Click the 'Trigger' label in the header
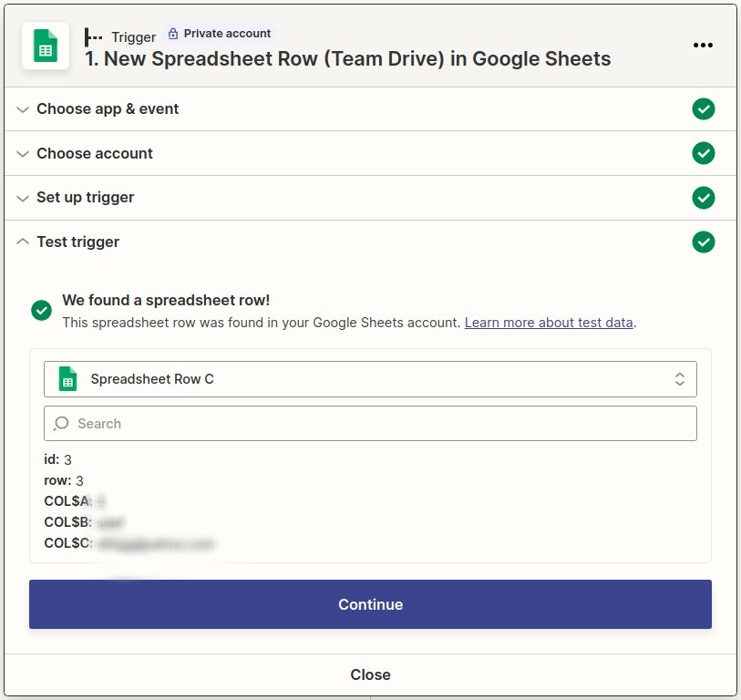Image resolution: width=741 pixels, height=700 pixels. [134, 36]
